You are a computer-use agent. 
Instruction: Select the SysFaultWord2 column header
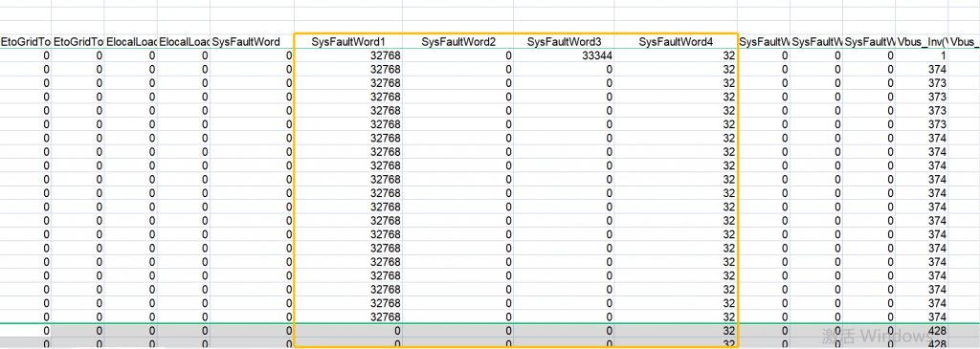click(x=458, y=42)
